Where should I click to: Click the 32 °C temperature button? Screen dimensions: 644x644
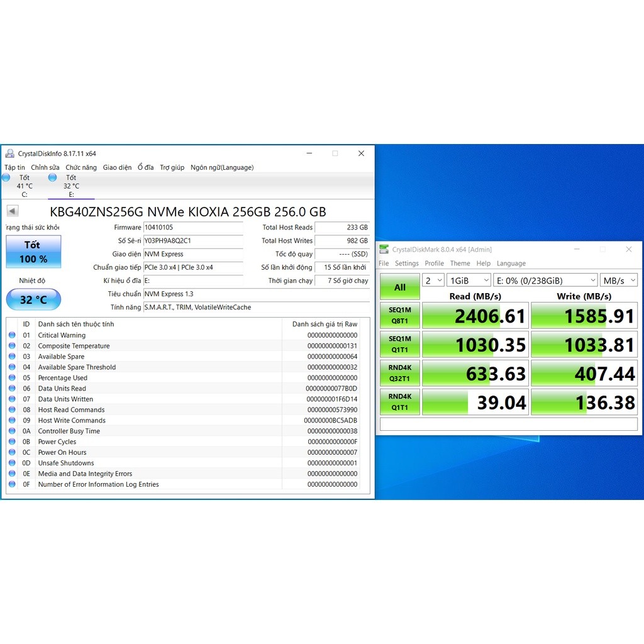(x=34, y=300)
